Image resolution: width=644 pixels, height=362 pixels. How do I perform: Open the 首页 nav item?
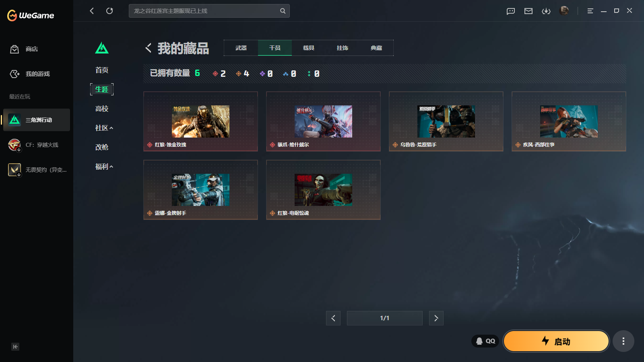coord(102,70)
